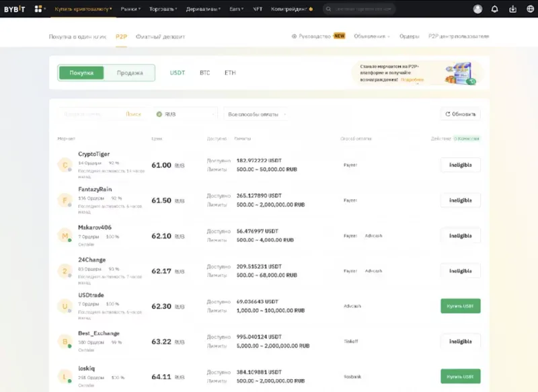Click Ineligible button for 24Change
This screenshot has width=538, height=392.
(x=461, y=271)
